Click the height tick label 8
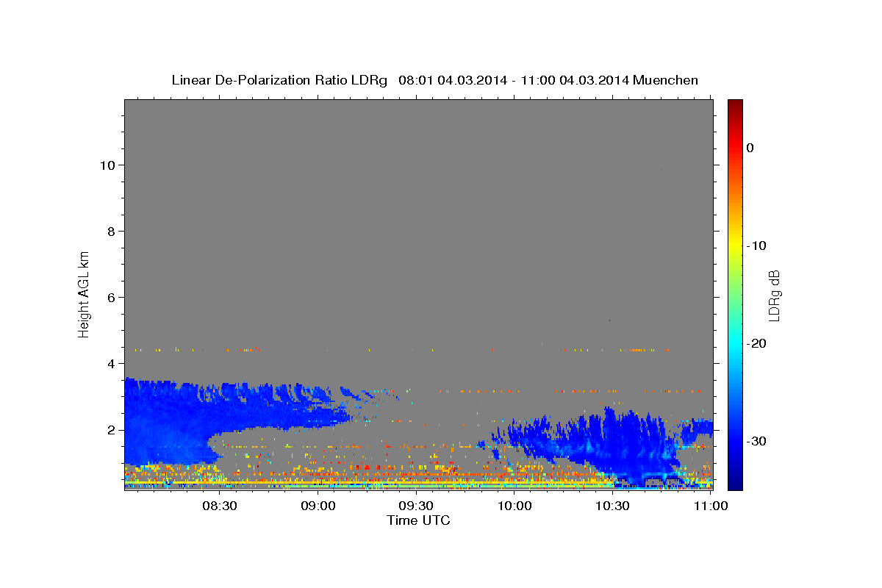This screenshot has height=588, width=882. click(110, 232)
